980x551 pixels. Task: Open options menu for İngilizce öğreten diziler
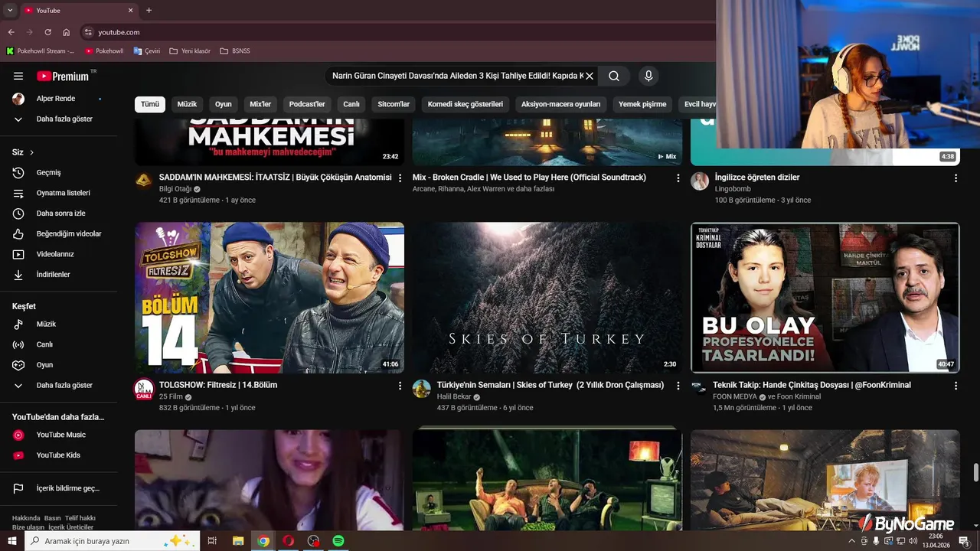[x=955, y=178]
